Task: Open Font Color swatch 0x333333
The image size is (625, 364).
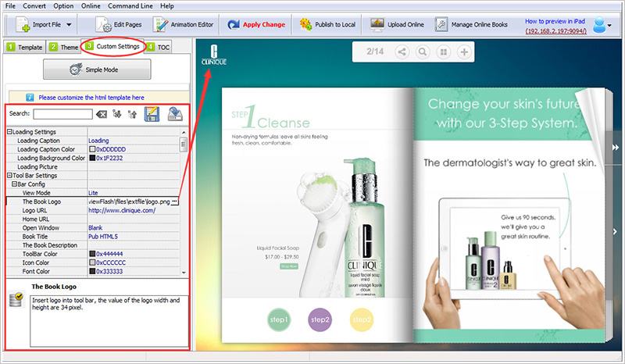Action: point(92,272)
